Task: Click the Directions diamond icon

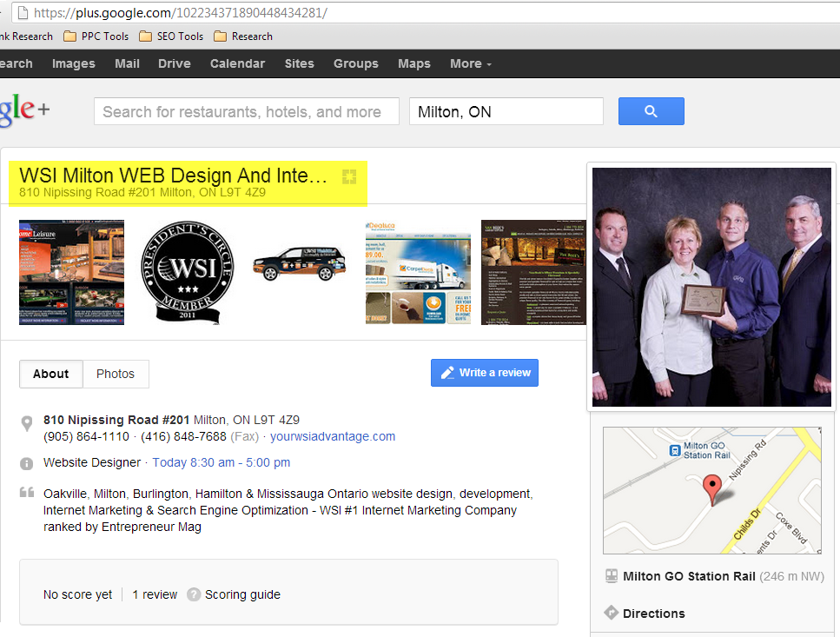Action: coord(612,613)
